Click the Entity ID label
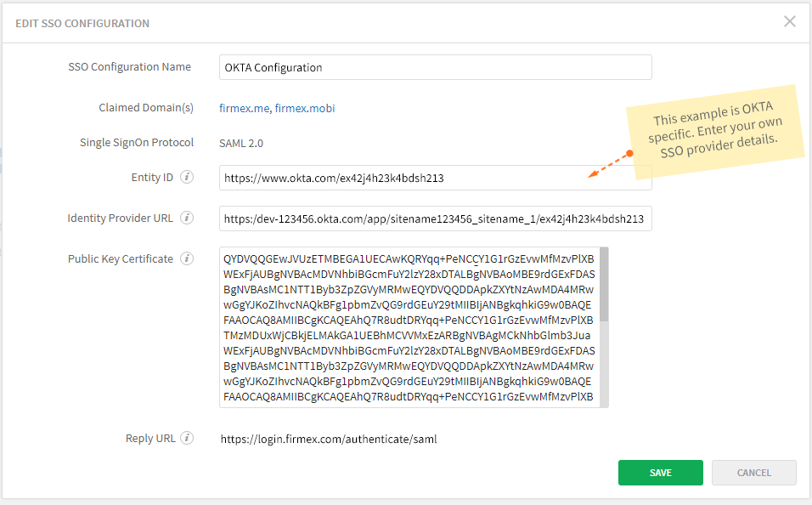Image resolution: width=812 pixels, height=505 pixels. click(x=152, y=178)
